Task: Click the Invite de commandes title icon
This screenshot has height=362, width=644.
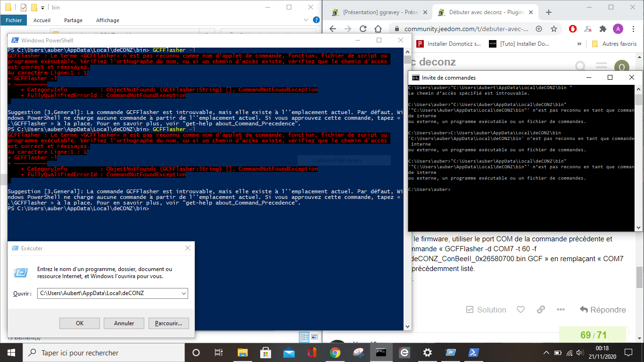Action: [415, 77]
